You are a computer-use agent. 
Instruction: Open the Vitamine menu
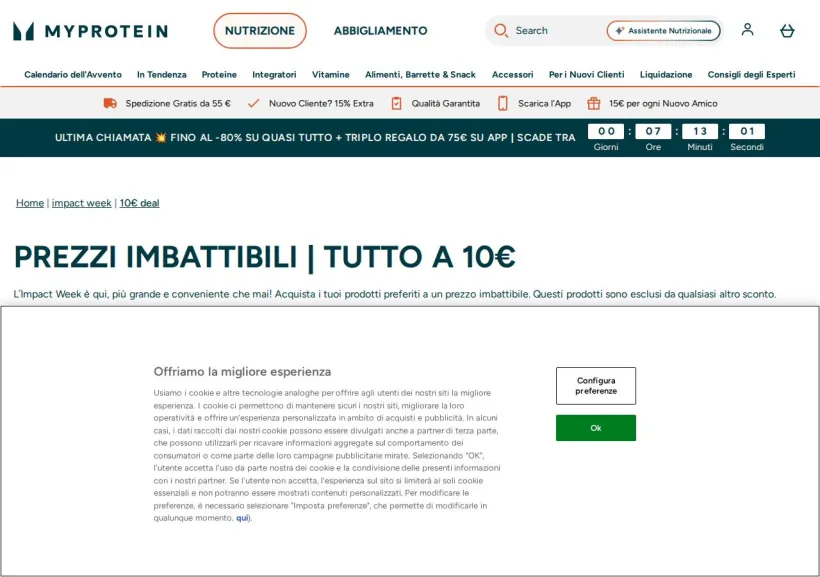[x=331, y=75]
